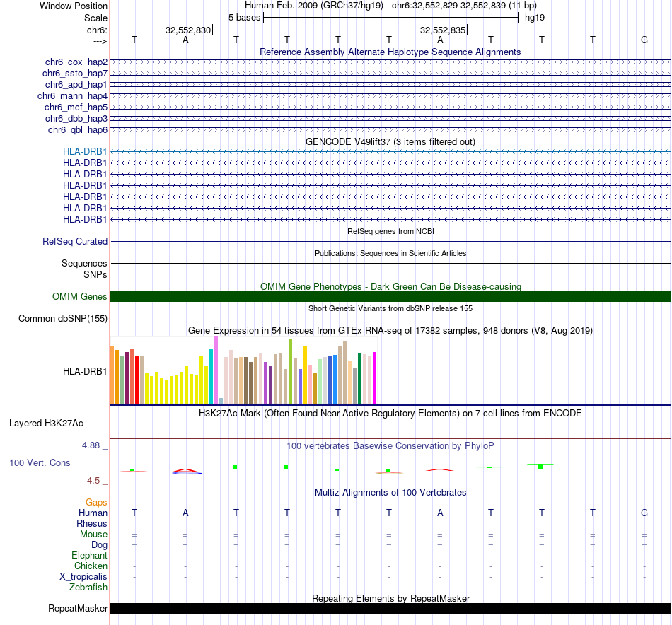This screenshot has height=625, width=672.
Task: Click the magenta rightmost GTEx bar
Action: coord(375,378)
